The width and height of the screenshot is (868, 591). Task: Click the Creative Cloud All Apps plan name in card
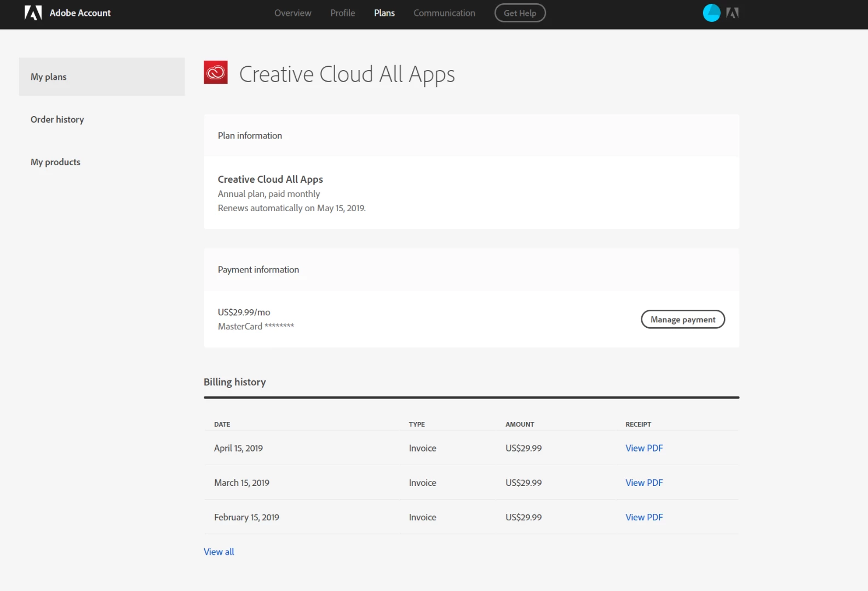tap(271, 179)
